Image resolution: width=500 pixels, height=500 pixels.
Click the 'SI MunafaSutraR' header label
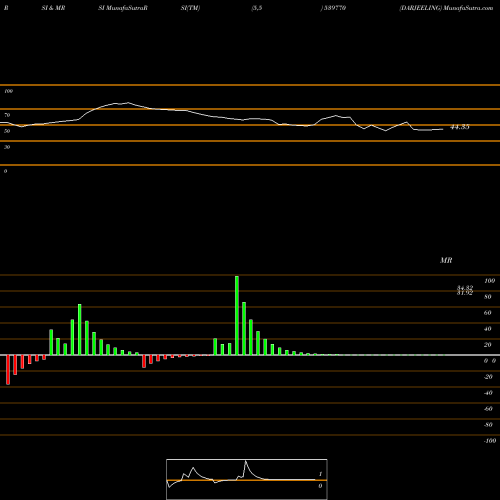tap(123, 8)
